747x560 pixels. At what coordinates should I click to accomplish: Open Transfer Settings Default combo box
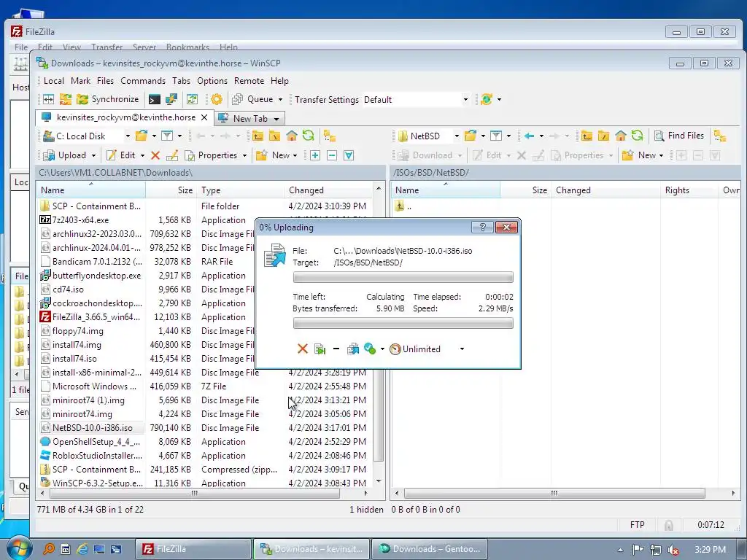pos(416,99)
